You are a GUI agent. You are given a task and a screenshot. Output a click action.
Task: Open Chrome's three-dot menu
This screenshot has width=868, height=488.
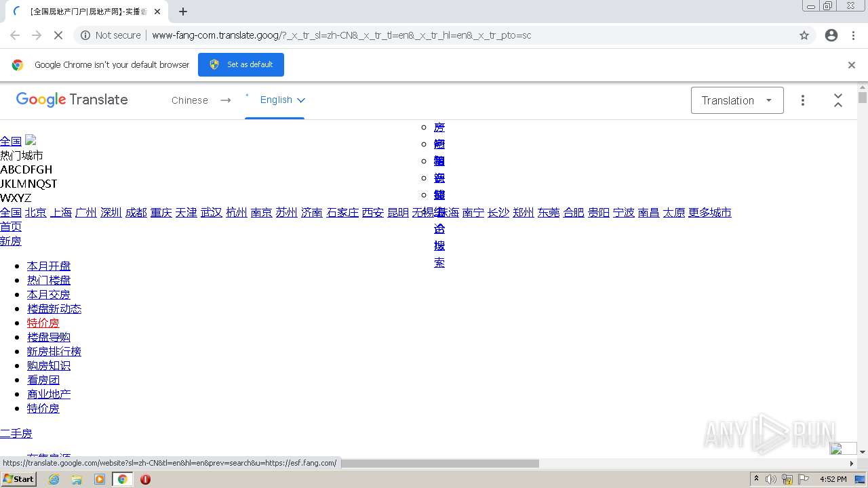click(x=852, y=35)
